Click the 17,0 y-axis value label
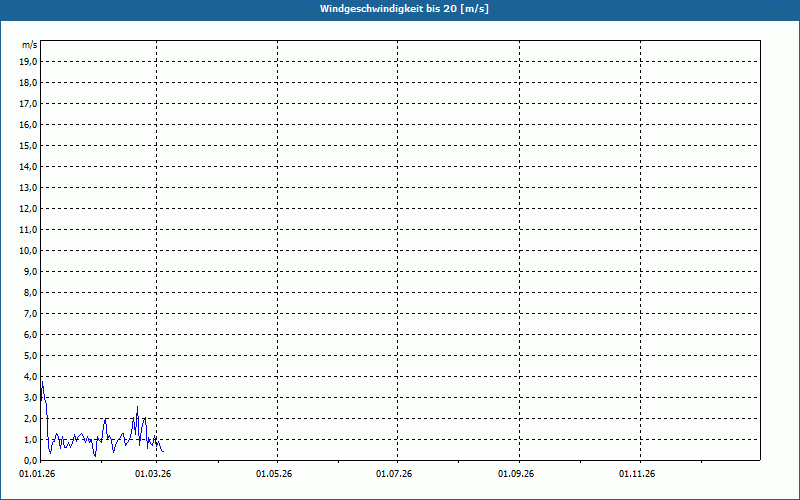 click(x=28, y=104)
